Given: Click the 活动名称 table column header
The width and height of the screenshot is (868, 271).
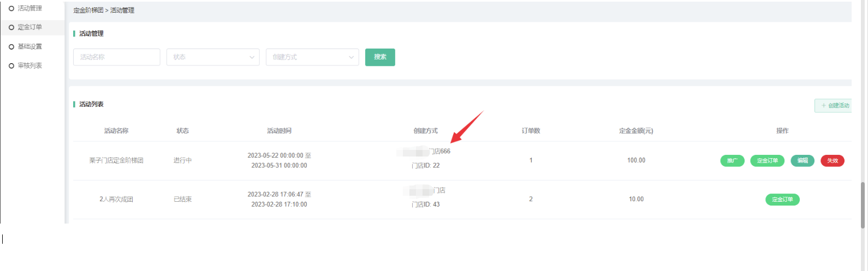Looking at the screenshot, I should tap(116, 131).
